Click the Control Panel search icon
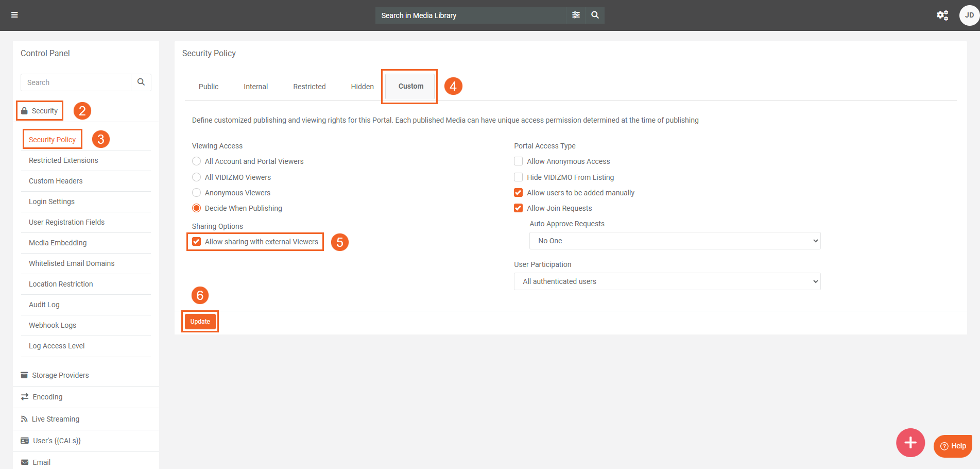The width and height of the screenshot is (980, 469). pyautogui.click(x=141, y=82)
